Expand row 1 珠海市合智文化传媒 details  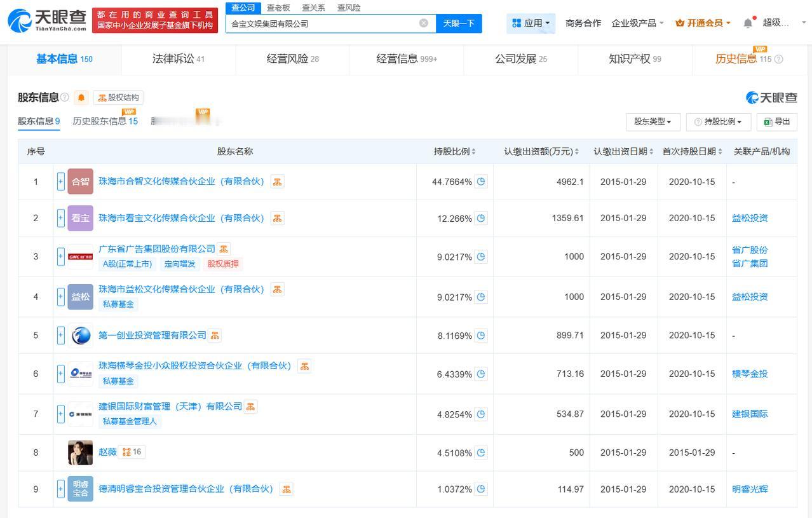pos(61,182)
